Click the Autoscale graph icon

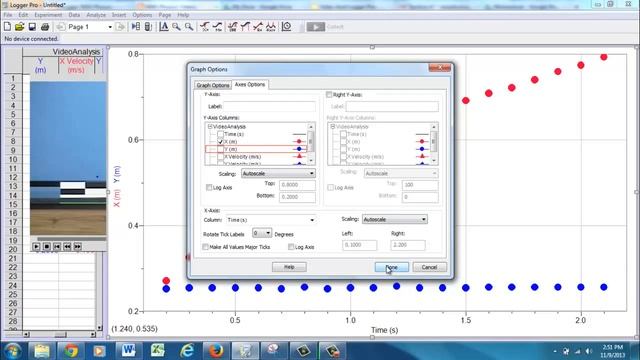click(164, 27)
